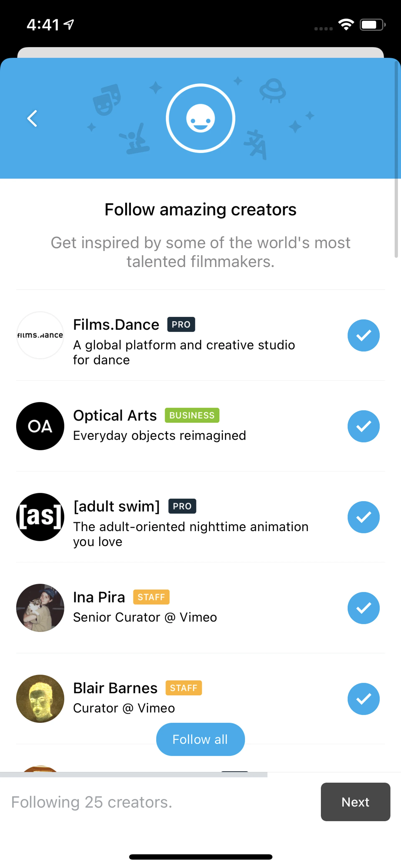Viewport: 401px width, 868px height.
Task: Toggle follow for Ina Pira
Action: click(x=363, y=608)
